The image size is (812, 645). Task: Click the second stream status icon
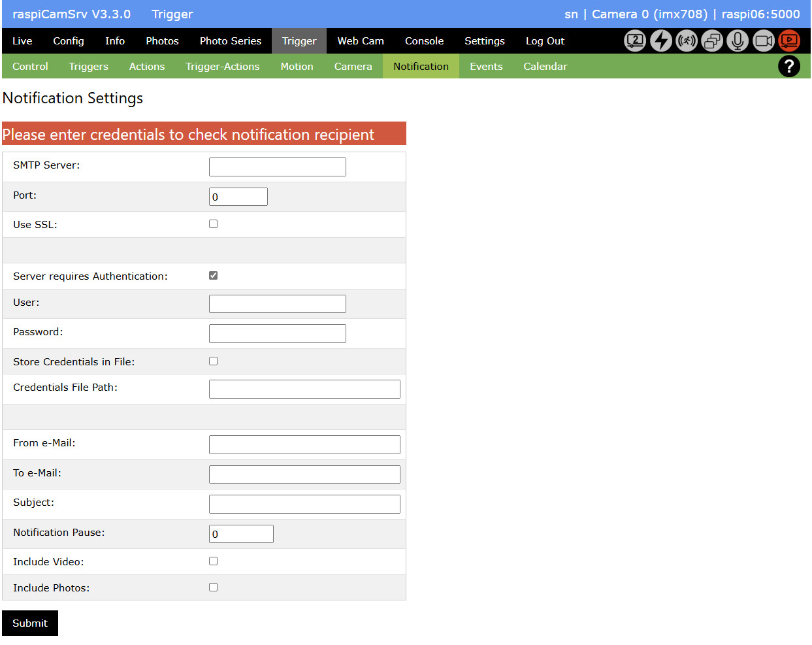tap(635, 41)
